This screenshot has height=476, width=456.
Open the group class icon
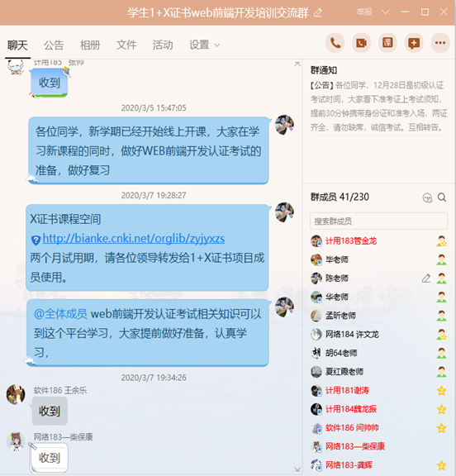(x=387, y=43)
